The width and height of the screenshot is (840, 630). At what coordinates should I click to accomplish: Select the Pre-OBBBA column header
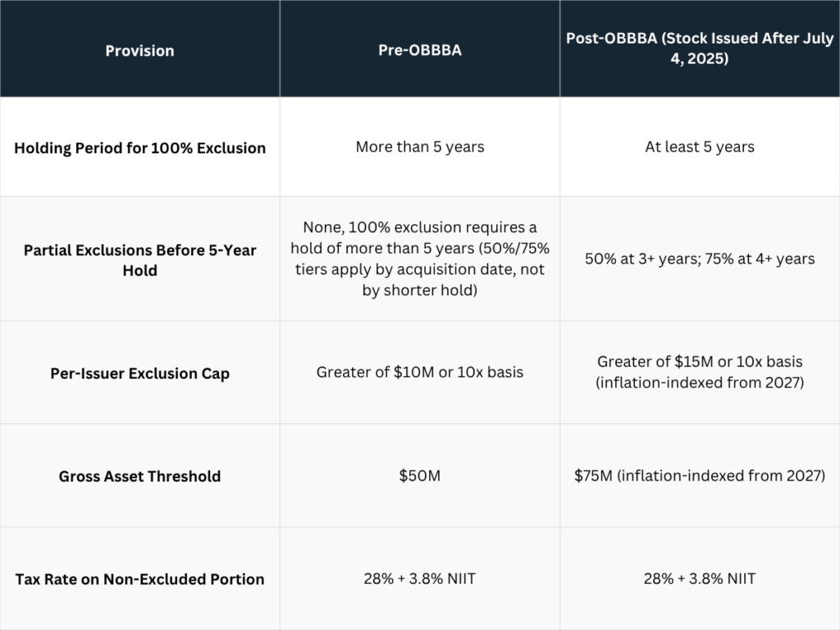click(x=420, y=50)
